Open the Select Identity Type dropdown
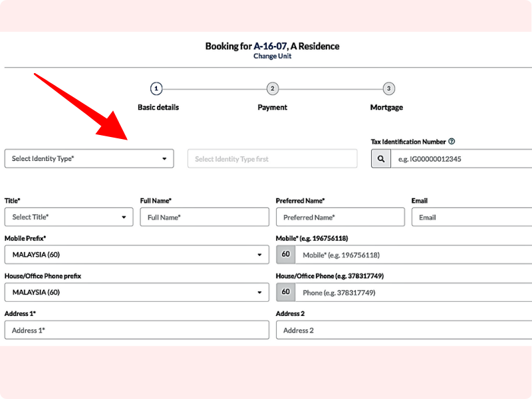 click(x=88, y=158)
